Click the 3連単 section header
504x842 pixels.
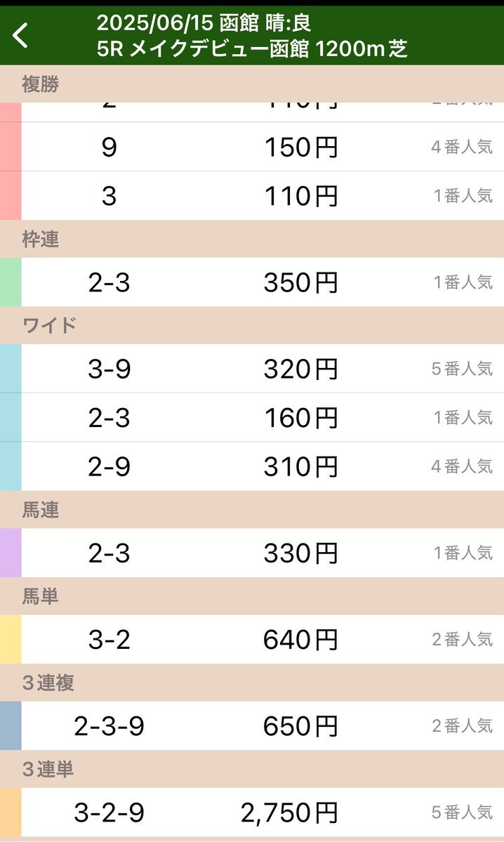point(252,769)
